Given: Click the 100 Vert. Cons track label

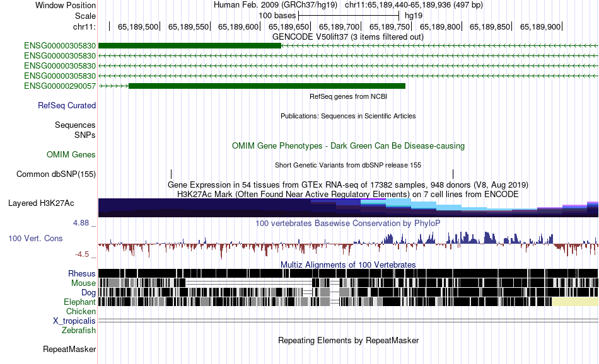Looking at the screenshot, I should coord(35,239).
